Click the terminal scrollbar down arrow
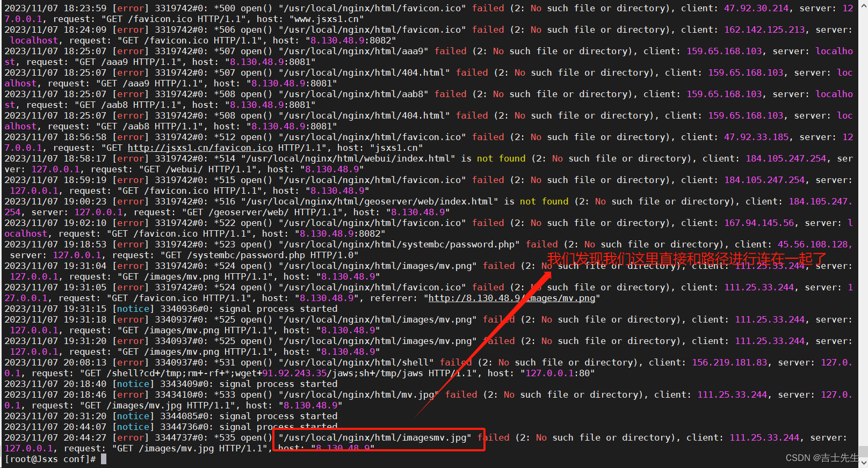The width and height of the screenshot is (868, 468). pyautogui.click(x=863, y=463)
